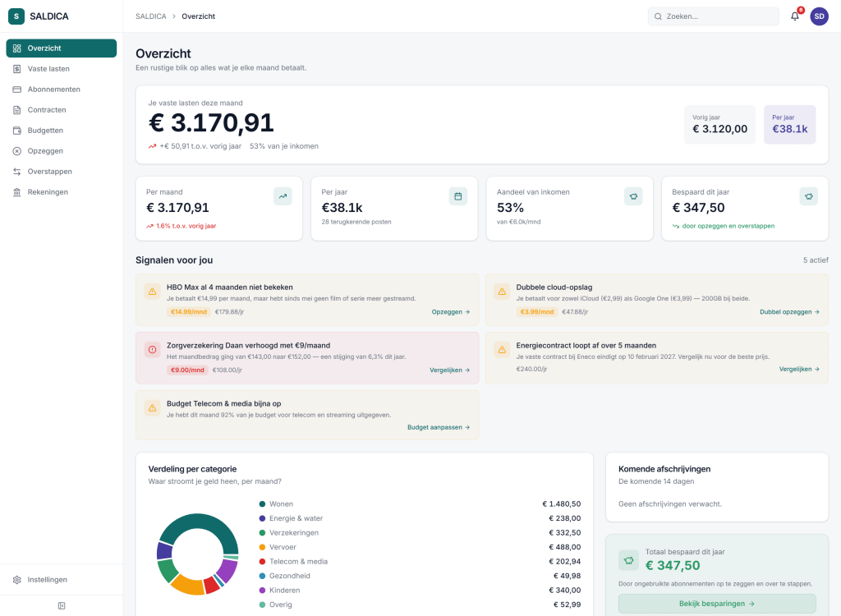Collapse the sidebar with bottom toggle icon
Viewport: 841px width, 616px height.
(61, 605)
